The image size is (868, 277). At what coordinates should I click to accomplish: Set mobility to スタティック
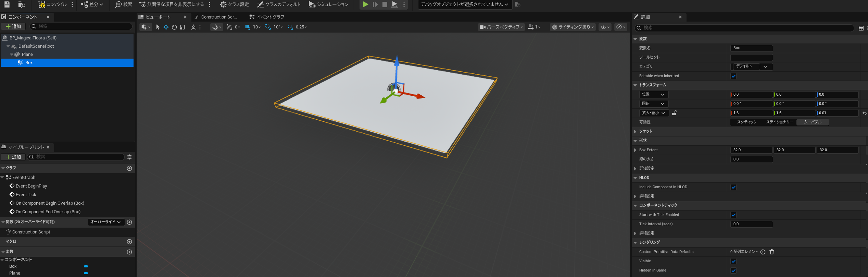746,122
